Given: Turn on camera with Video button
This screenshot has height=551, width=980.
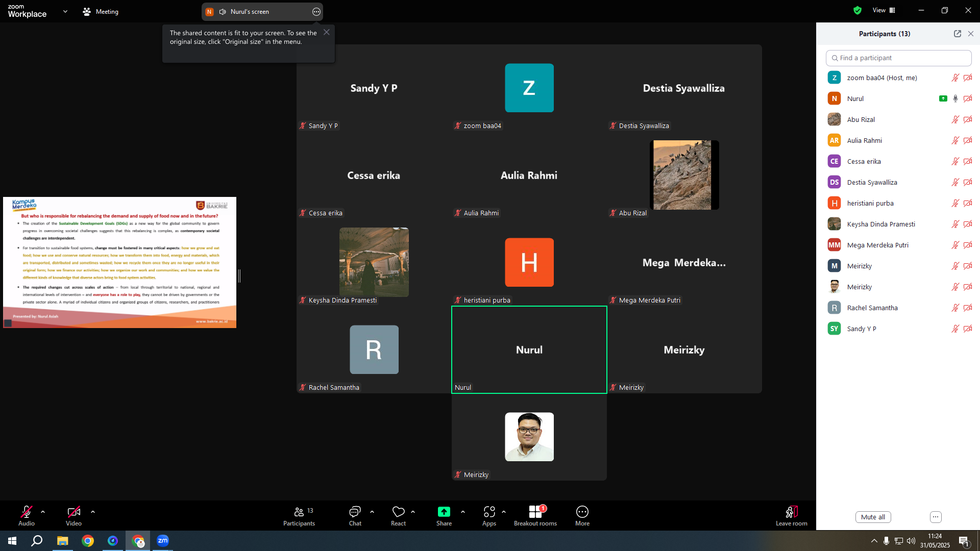Looking at the screenshot, I should [x=73, y=515].
